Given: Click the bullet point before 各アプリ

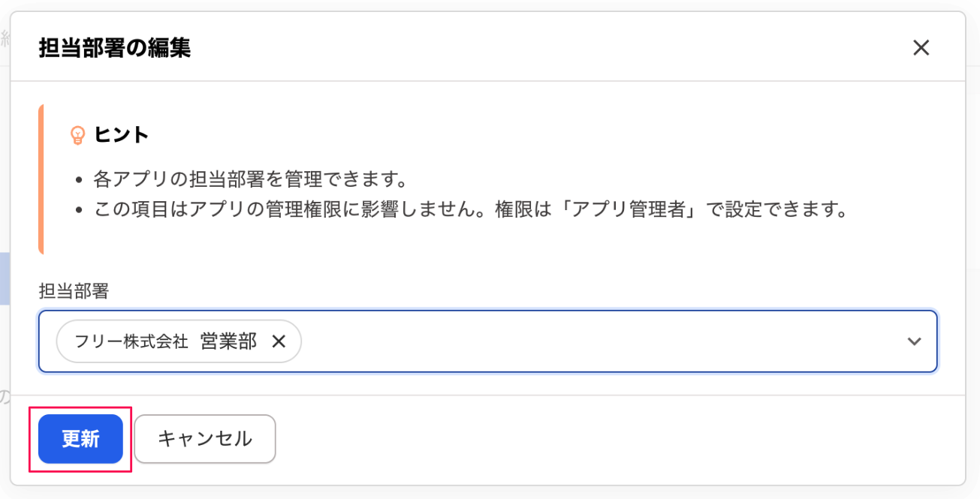Looking at the screenshot, I should (80, 181).
